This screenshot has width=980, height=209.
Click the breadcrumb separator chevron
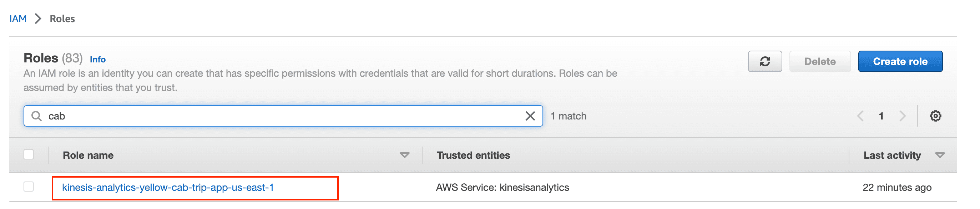click(x=38, y=19)
